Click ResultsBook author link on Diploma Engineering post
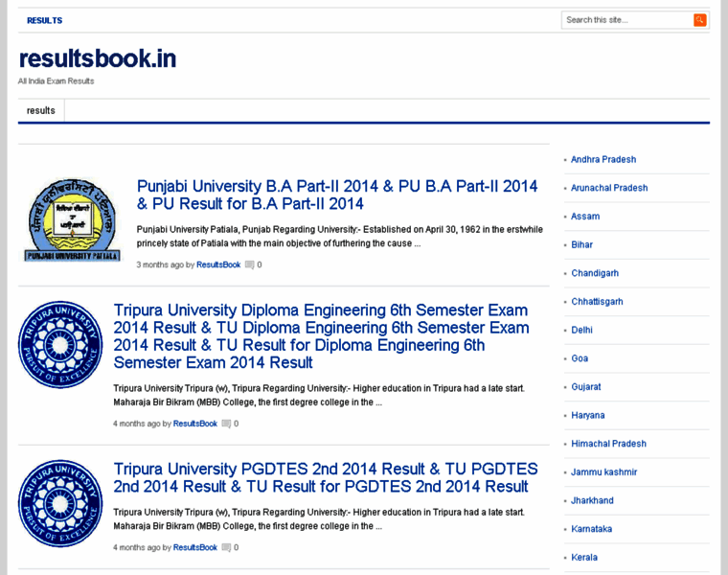Viewport: 728px width, 575px height. click(195, 424)
